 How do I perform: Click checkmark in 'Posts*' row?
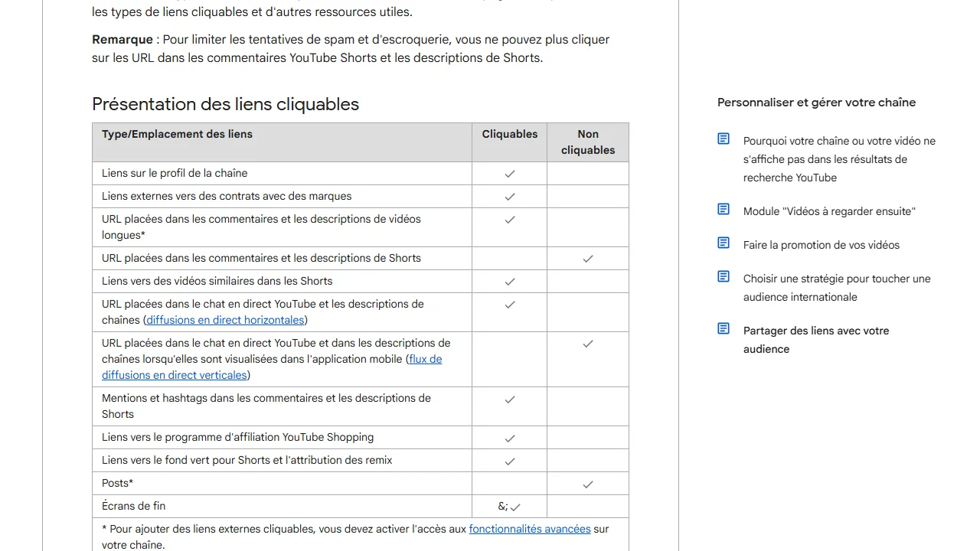(588, 484)
